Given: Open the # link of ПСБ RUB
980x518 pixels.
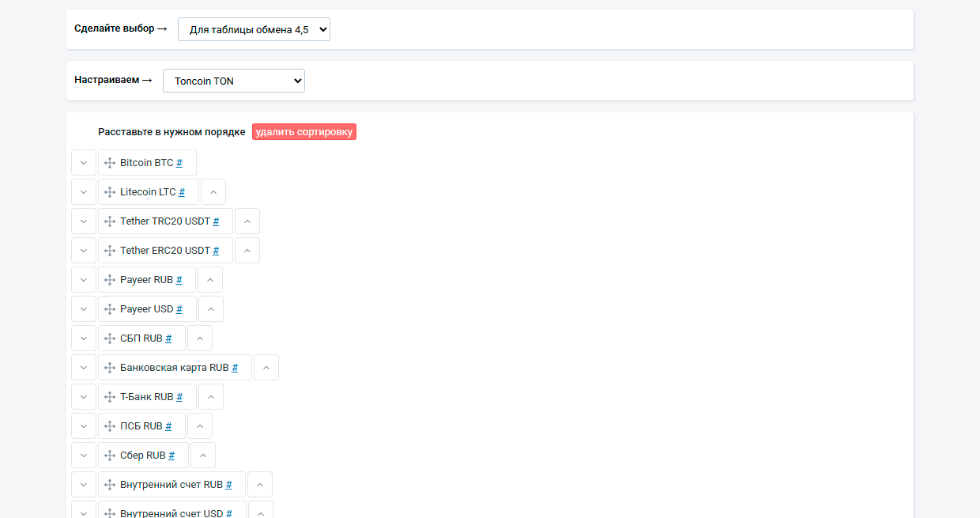Looking at the screenshot, I should (168, 426).
